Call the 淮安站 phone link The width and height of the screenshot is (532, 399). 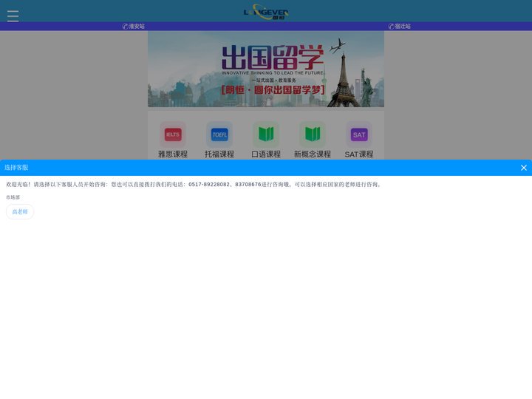[133, 26]
